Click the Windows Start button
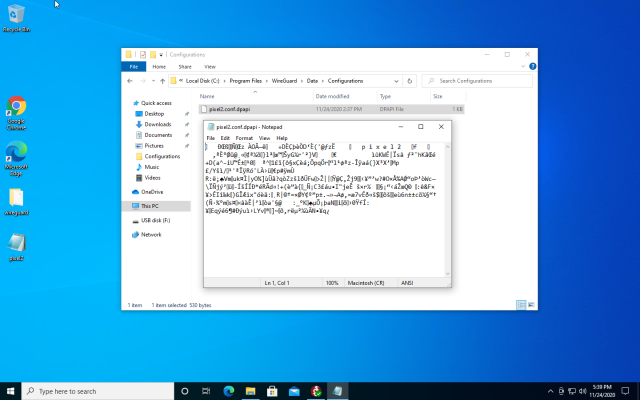Viewport: 640px width, 400px height. point(11,391)
